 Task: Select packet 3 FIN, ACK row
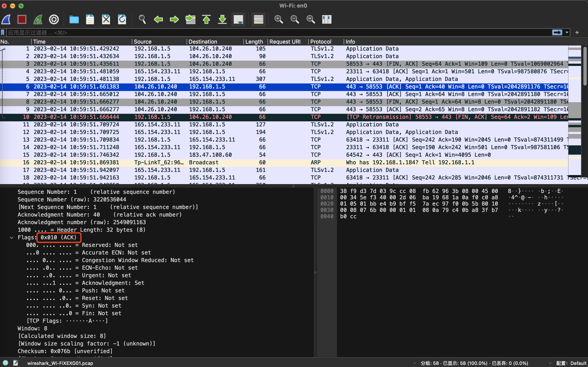click(x=284, y=64)
